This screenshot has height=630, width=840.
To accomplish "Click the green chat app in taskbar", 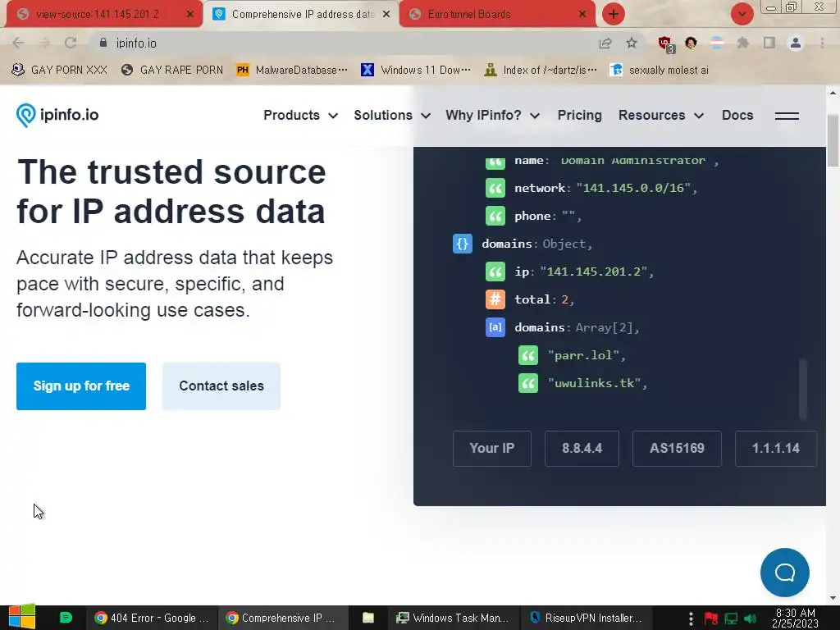I will tap(66, 618).
